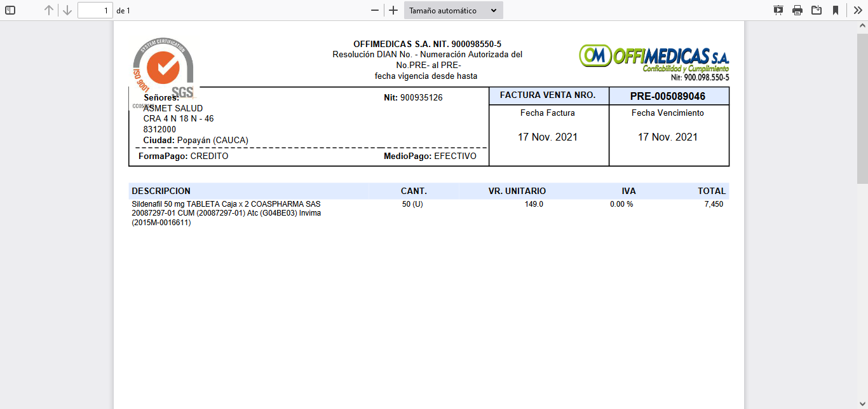
Task: Click the IVA column header
Action: pos(628,191)
